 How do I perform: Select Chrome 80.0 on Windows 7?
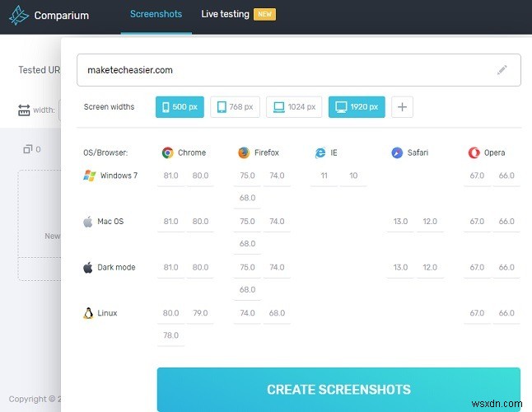[200, 176]
